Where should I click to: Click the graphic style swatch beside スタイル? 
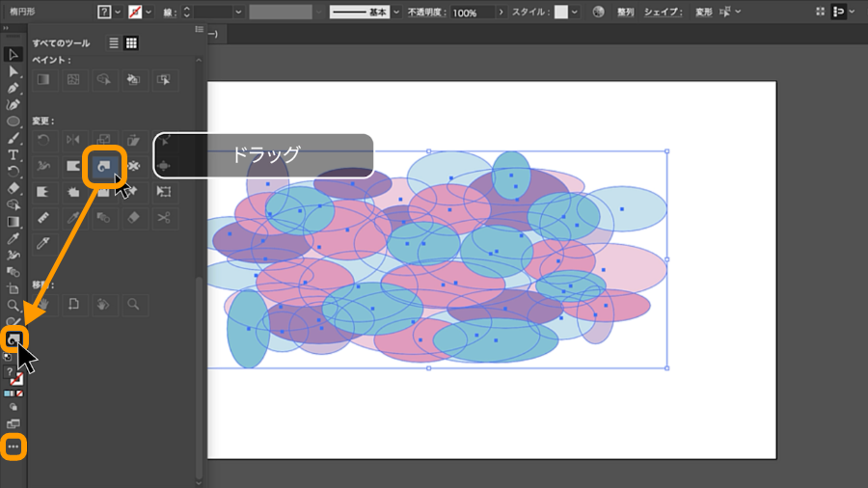pyautogui.click(x=561, y=12)
